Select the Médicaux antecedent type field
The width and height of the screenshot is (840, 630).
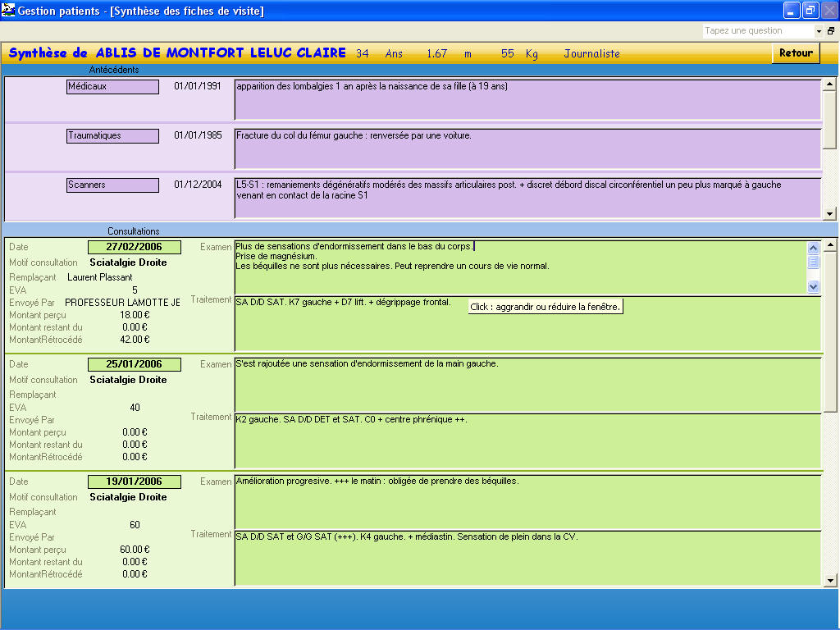[112, 87]
